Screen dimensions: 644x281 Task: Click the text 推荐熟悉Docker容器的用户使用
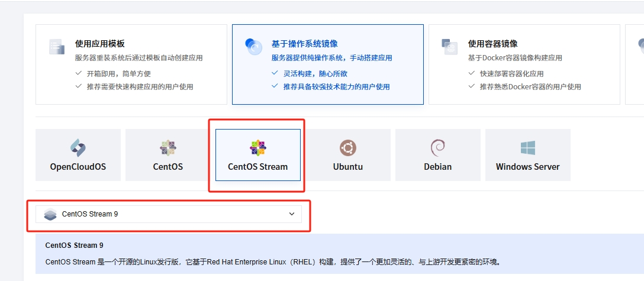click(530, 87)
